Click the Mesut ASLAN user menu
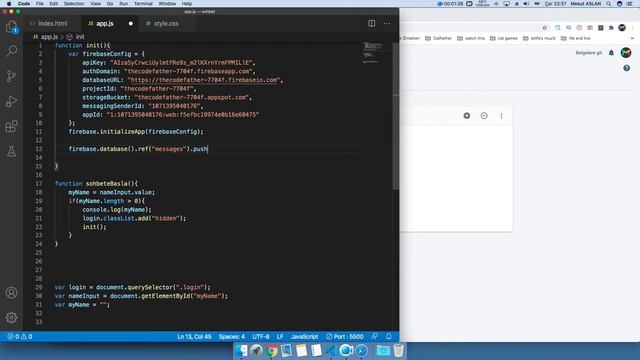 tap(585, 4)
